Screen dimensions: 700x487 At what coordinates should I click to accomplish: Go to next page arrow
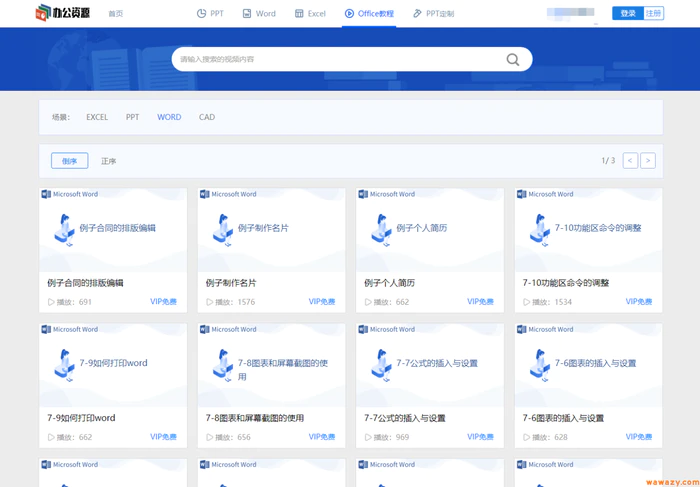click(648, 161)
